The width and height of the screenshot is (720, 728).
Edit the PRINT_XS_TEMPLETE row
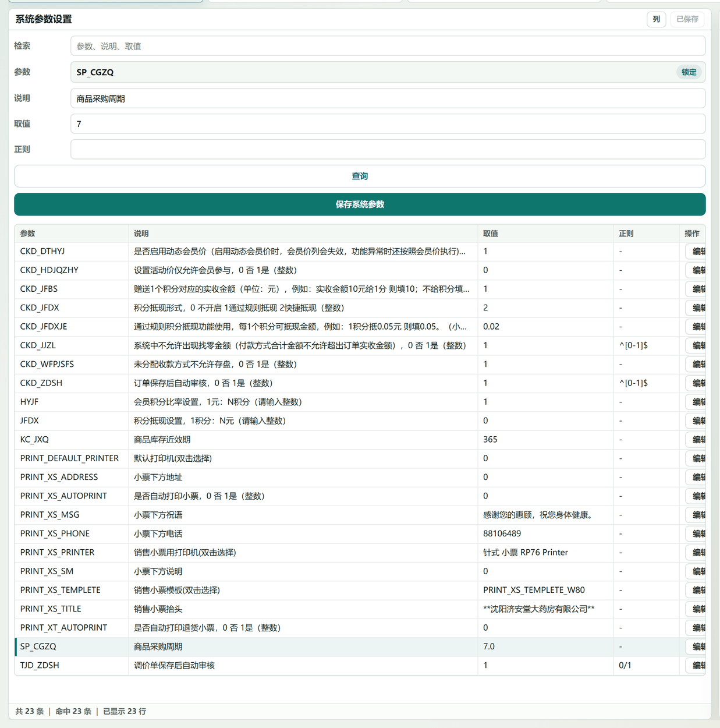(x=696, y=590)
